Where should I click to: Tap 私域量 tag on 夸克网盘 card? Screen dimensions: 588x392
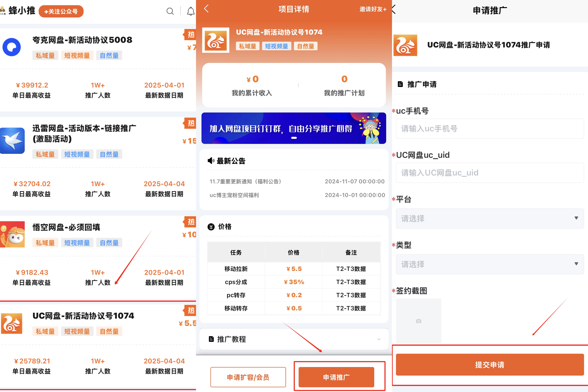coord(45,55)
